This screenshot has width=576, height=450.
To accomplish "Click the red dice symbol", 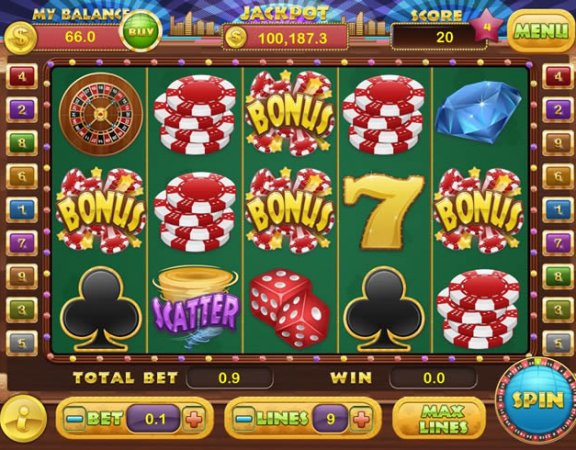I will coord(289,309).
